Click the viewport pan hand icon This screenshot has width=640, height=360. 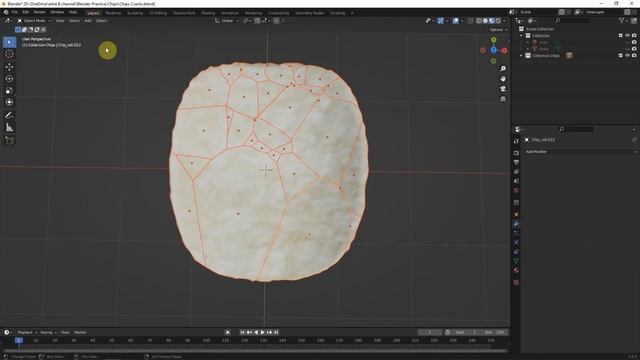pos(503,79)
